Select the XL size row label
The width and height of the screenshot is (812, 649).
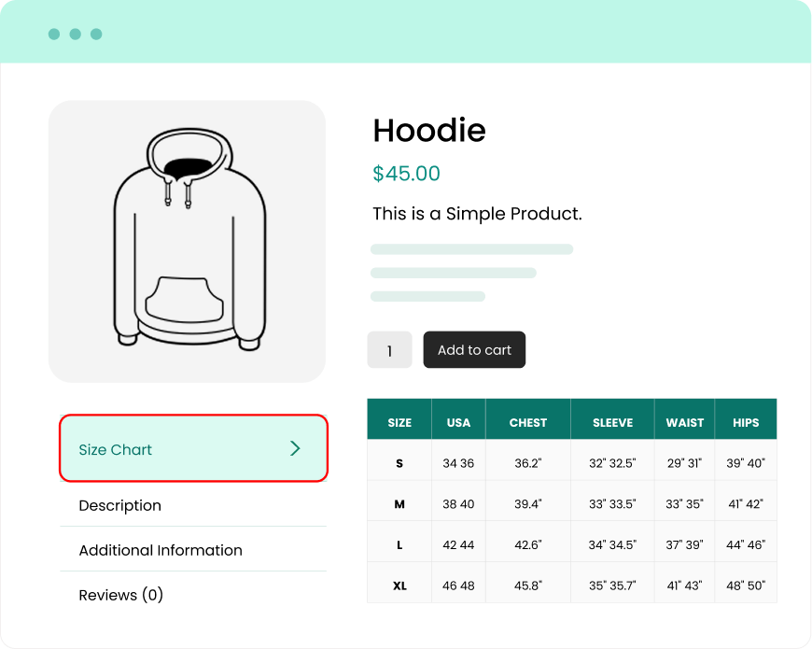[x=399, y=586]
